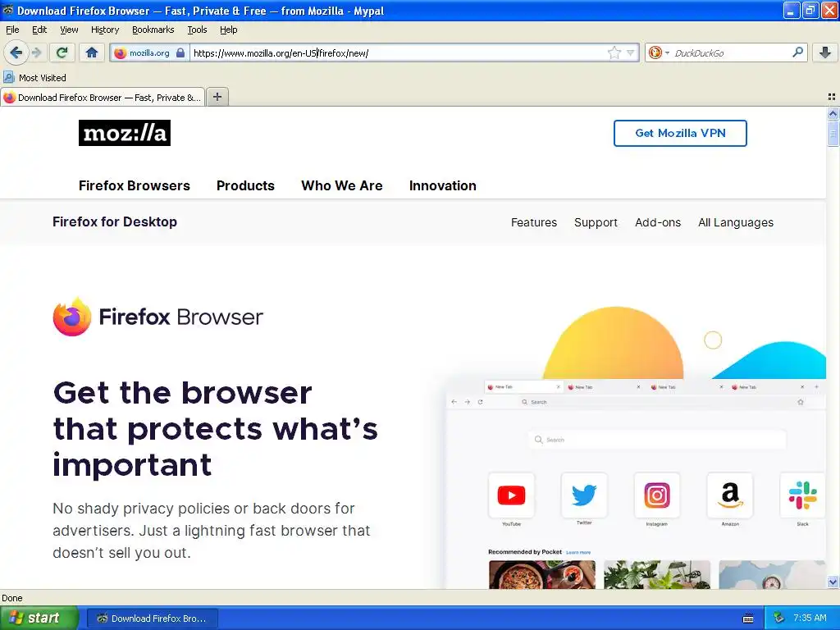The width and height of the screenshot is (840, 630).
Task: Open the All Languages link
Action: (736, 222)
